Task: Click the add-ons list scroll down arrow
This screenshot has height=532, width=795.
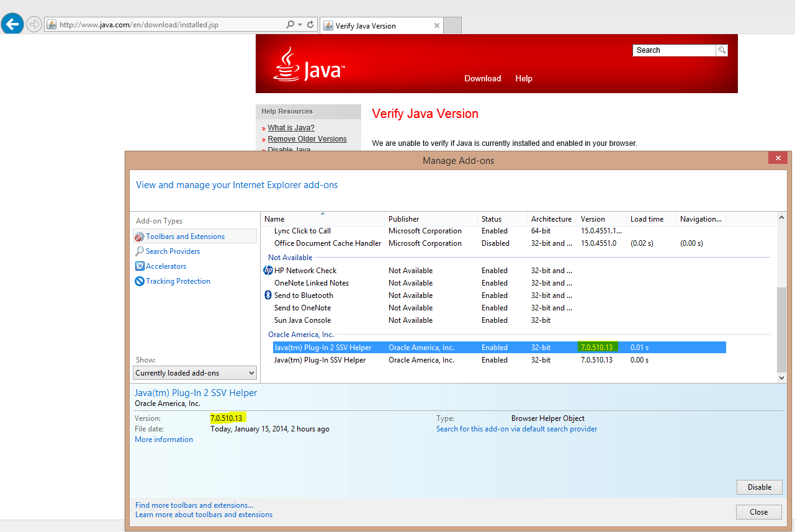Action: pyautogui.click(x=781, y=377)
